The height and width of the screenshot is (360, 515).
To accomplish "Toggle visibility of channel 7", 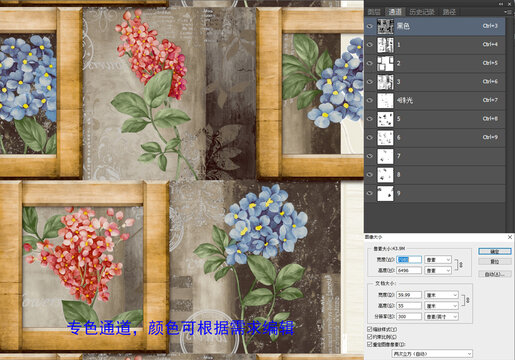I will (x=370, y=156).
